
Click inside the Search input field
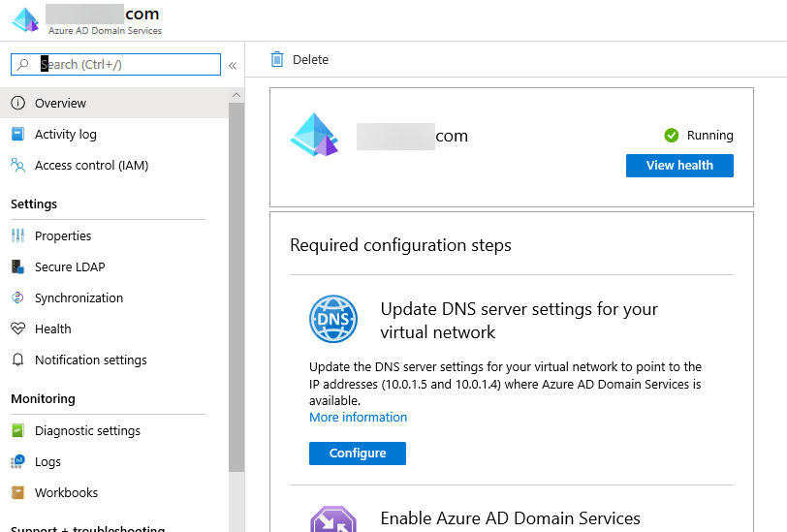(126, 65)
